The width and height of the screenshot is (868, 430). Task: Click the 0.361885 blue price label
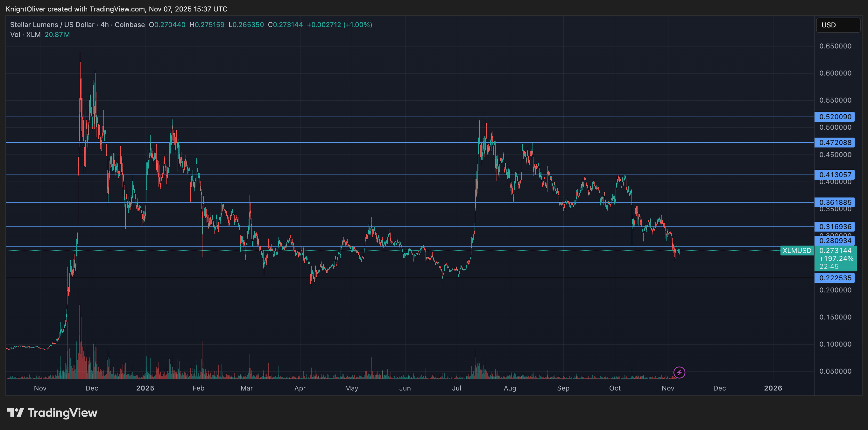[835, 202]
